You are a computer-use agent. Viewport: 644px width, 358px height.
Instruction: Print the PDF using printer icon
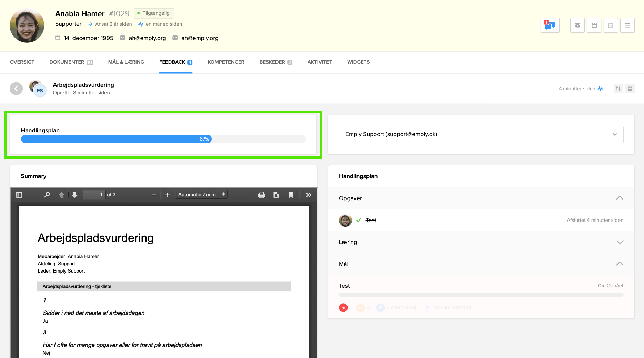point(262,195)
